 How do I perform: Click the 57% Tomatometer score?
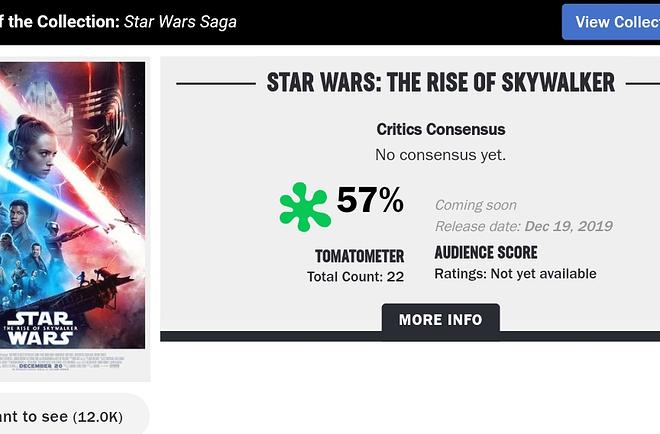[x=370, y=201]
